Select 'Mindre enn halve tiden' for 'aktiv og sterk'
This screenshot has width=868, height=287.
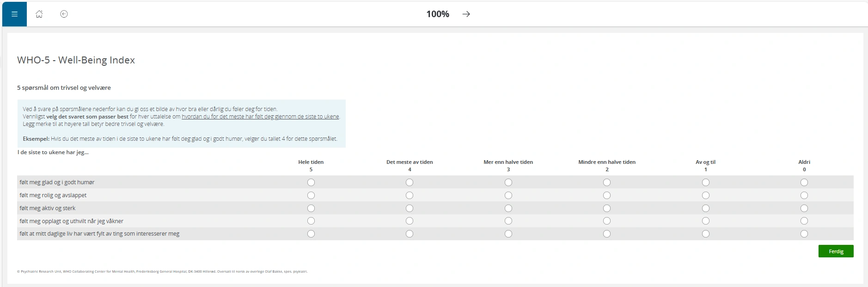[607, 208]
